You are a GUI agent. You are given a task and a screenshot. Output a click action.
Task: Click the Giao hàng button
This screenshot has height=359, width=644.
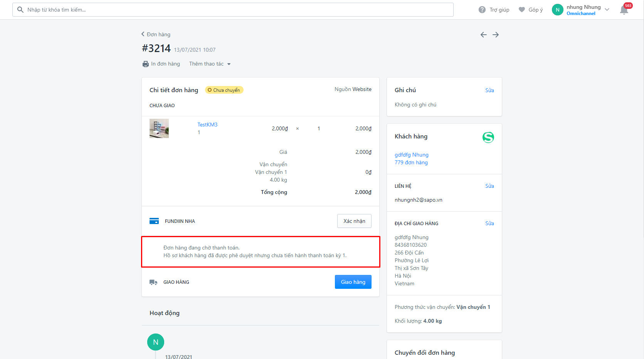point(353,282)
